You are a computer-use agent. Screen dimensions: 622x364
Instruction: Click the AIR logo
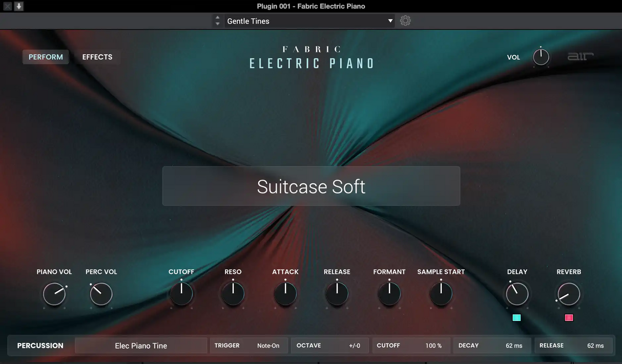coord(580,56)
